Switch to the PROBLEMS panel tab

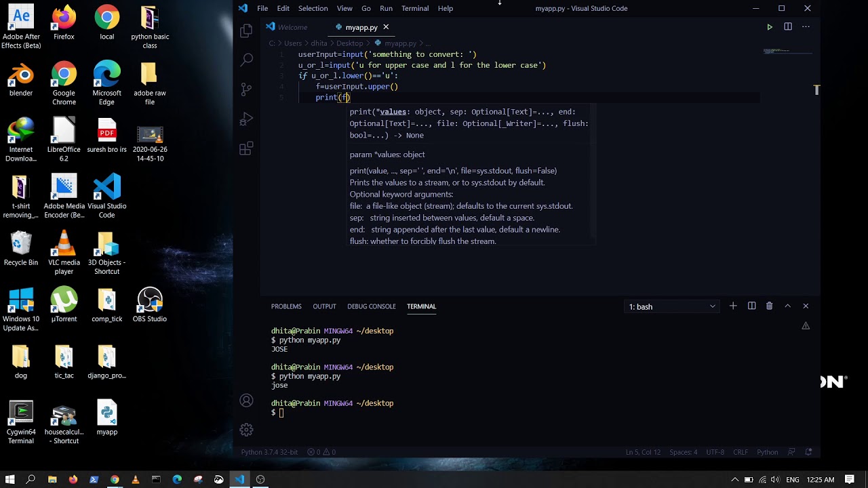286,306
